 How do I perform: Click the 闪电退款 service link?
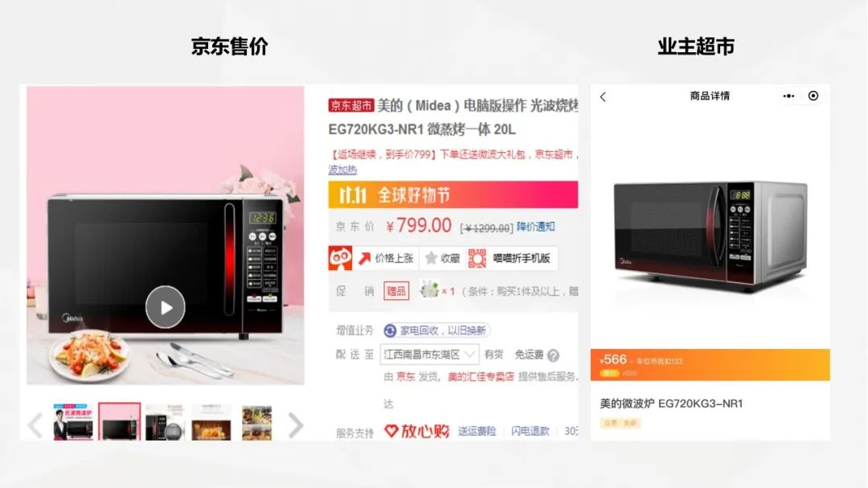530,431
